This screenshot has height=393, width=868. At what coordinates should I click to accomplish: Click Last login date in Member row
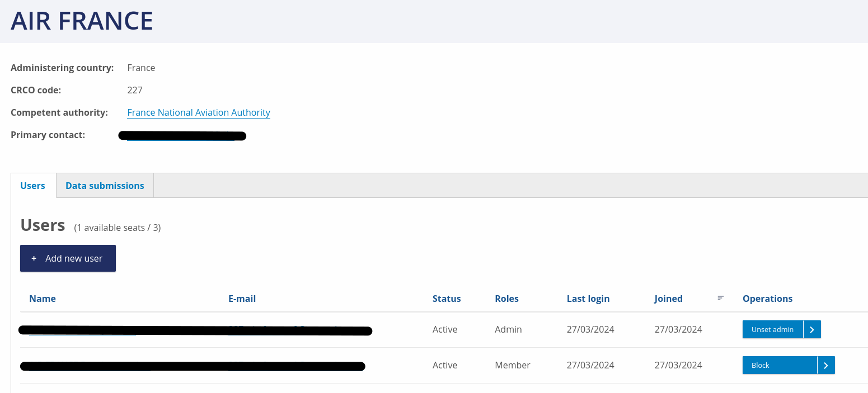coord(590,365)
